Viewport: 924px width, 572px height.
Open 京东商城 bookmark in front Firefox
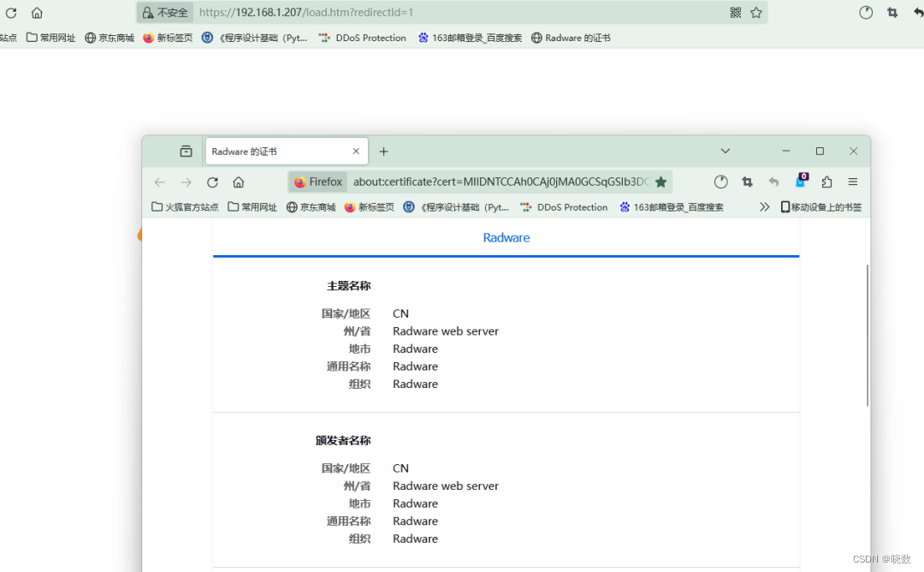[311, 207]
